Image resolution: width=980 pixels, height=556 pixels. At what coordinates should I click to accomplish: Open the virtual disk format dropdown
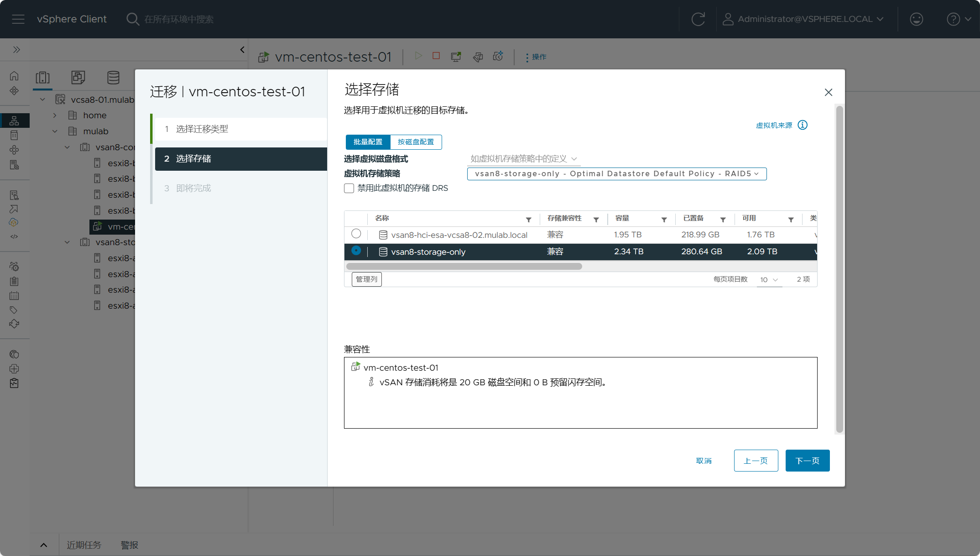[523, 159]
